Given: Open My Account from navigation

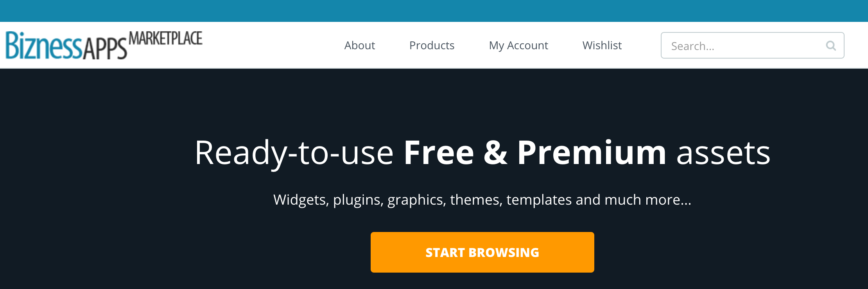Looking at the screenshot, I should coord(518,46).
